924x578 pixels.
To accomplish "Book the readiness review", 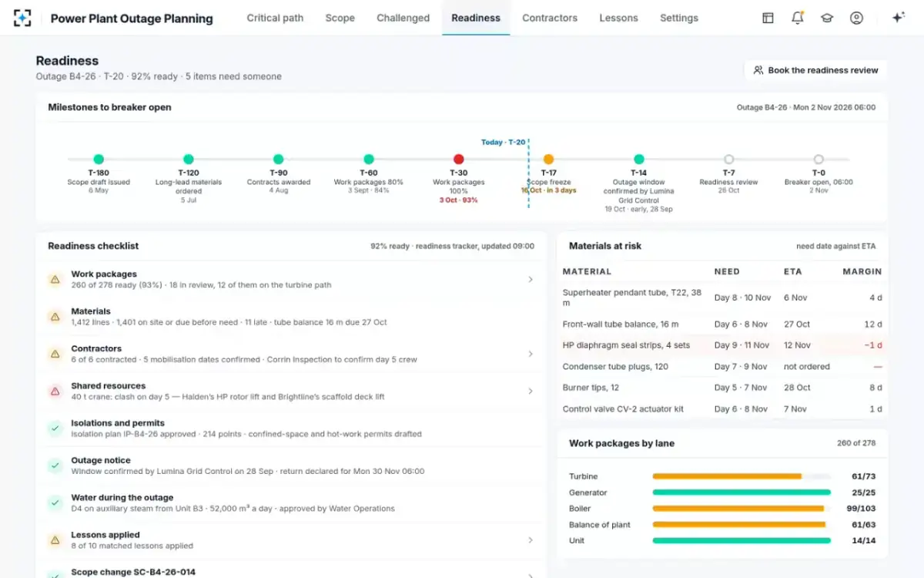I will (x=815, y=70).
